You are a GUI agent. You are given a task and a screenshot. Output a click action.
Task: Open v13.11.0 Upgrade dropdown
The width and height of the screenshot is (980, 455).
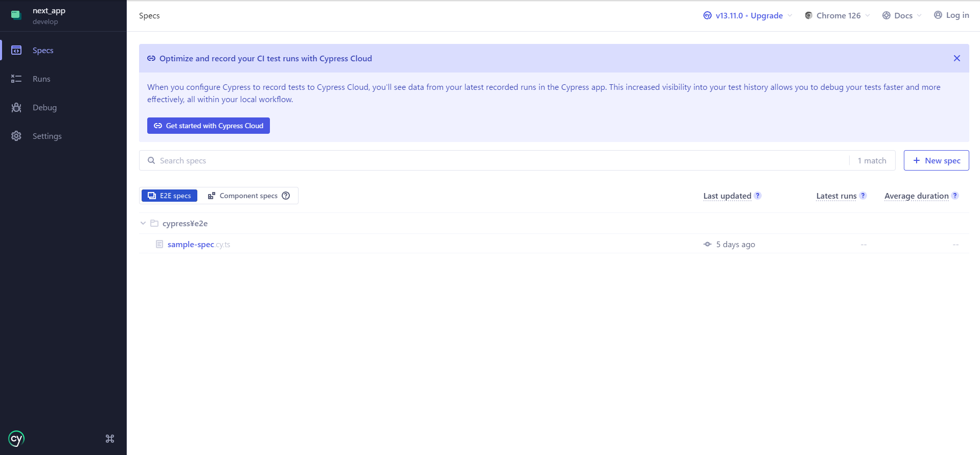point(747,15)
